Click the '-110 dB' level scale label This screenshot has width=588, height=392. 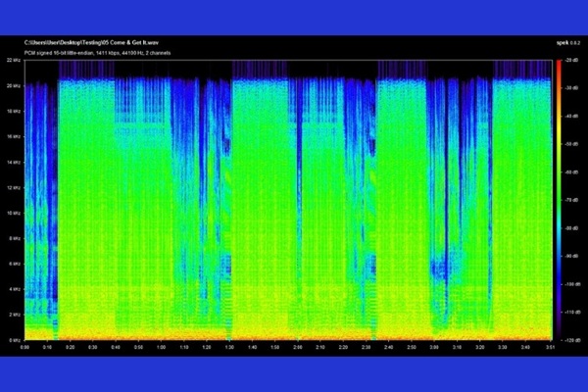(x=573, y=312)
